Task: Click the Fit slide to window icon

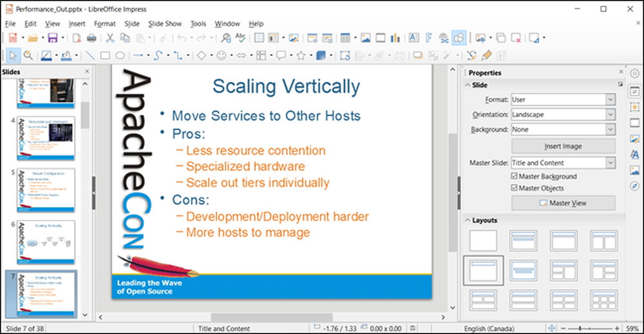Action: coord(552,328)
